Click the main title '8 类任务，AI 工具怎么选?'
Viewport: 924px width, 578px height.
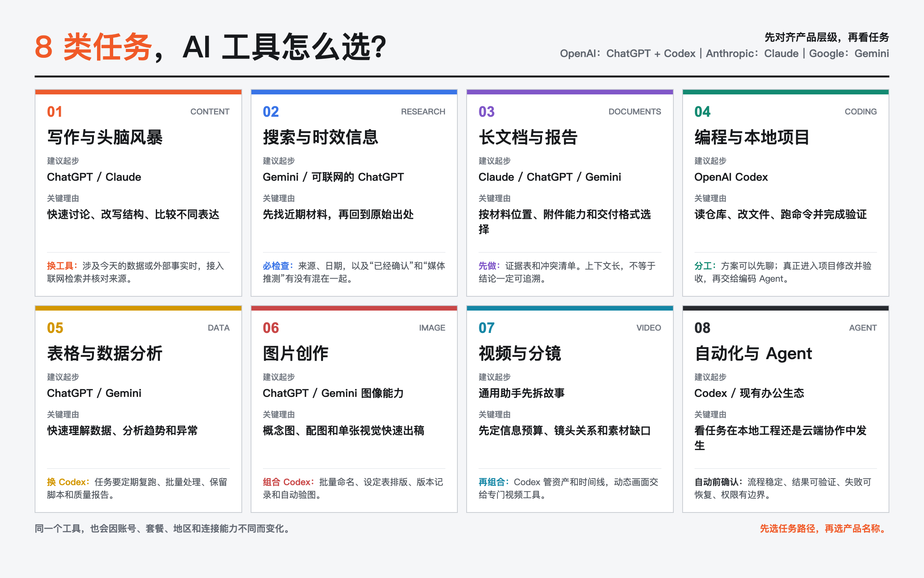(211, 47)
